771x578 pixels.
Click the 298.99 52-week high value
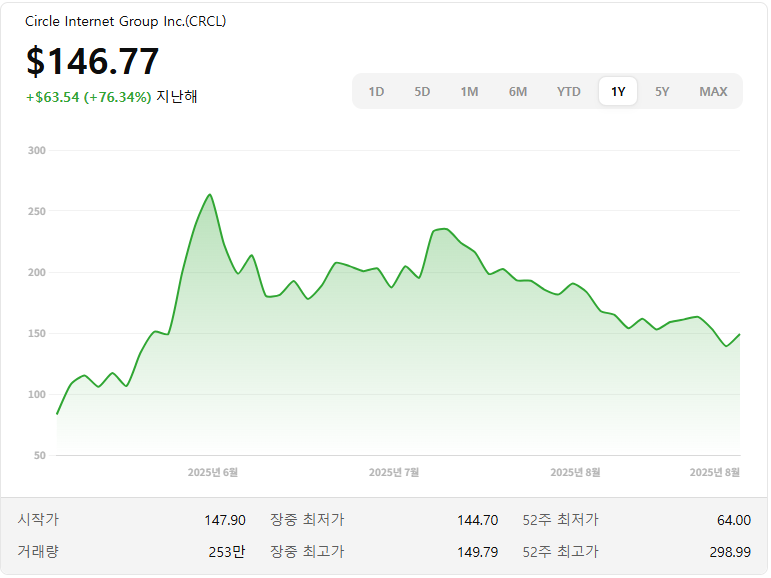pyautogui.click(x=730, y=552)
